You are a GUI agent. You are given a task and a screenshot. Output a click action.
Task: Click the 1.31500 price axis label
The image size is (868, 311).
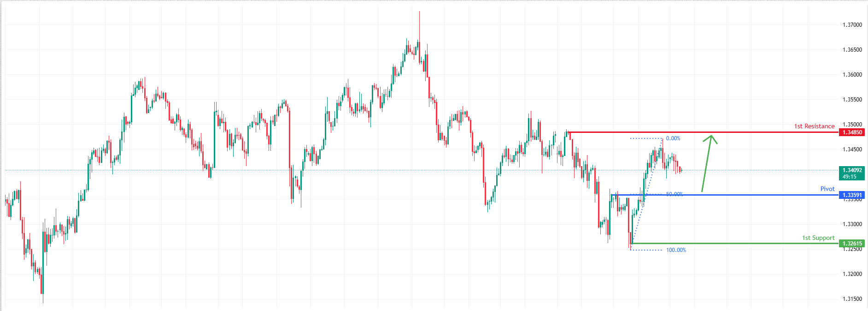point(852,299)
